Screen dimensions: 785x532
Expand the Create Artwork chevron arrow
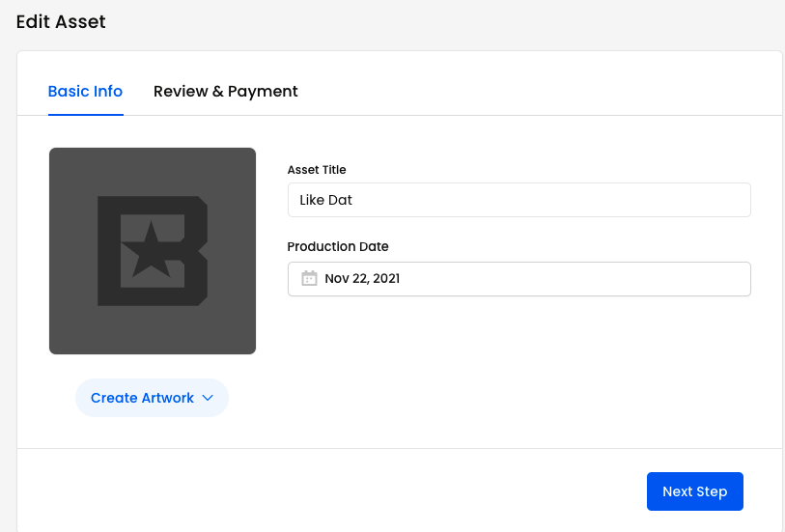[x=207, y=398]
